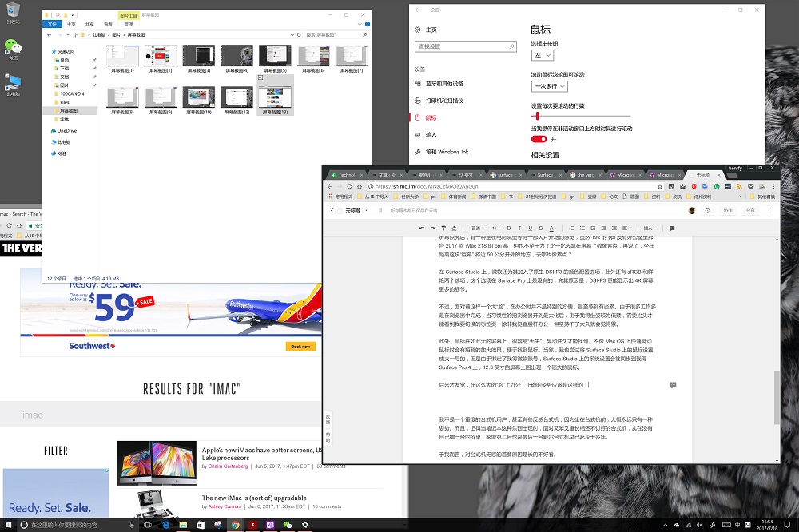Toggle inactive window scrolling switch off
Screen dimensions: 799x532
click(539, 139)
